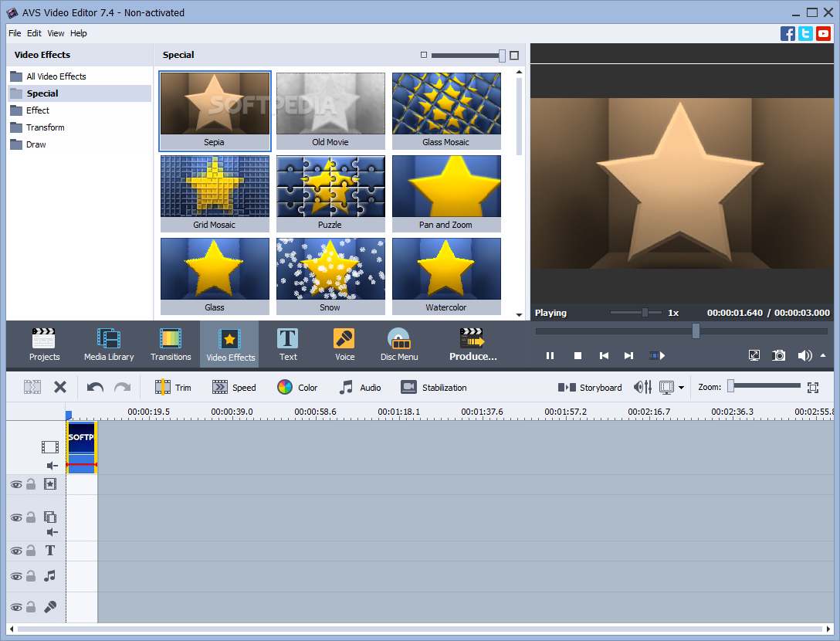Select All Video Effects folder
The width and height of the screenshot is (840, 641).
tap(80, 76)
